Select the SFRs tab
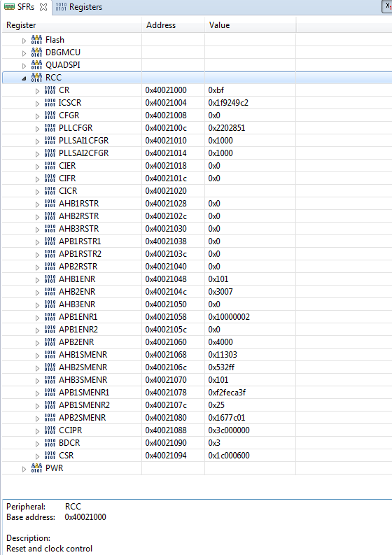This screenshot has height=555, width=392. [x=25, y=7]
